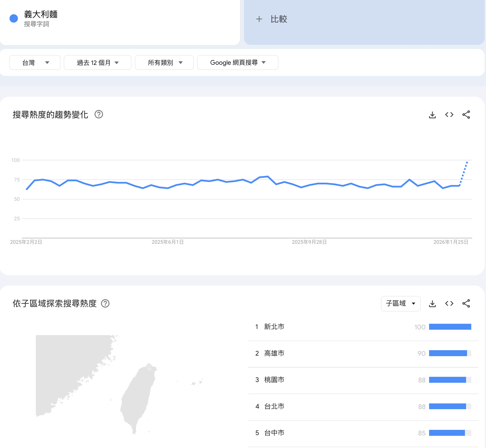
Task: Change view using the 子區域 selector
Action: pyautogui.click(x=400, y=304)
